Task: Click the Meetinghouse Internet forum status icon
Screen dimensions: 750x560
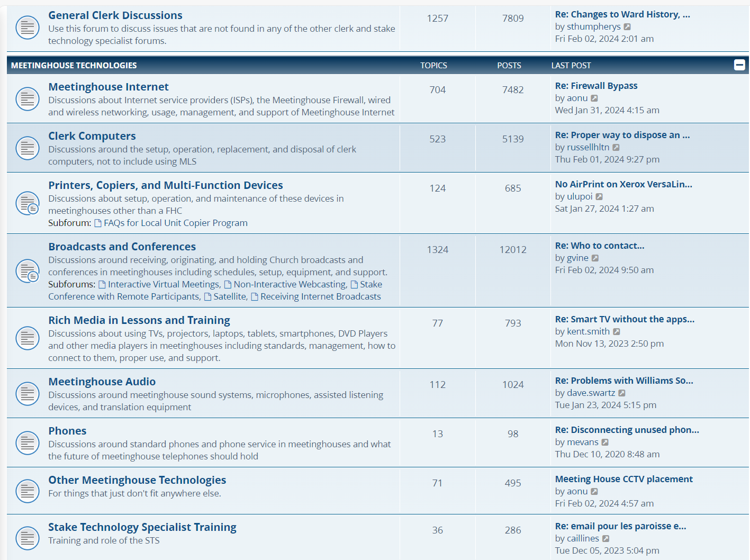Action: 28,99
